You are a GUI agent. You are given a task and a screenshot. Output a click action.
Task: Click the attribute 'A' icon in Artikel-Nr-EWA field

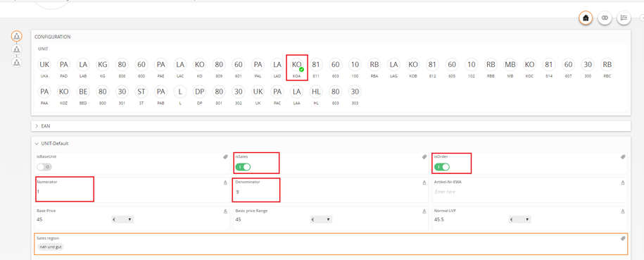[x=623, y=182]
